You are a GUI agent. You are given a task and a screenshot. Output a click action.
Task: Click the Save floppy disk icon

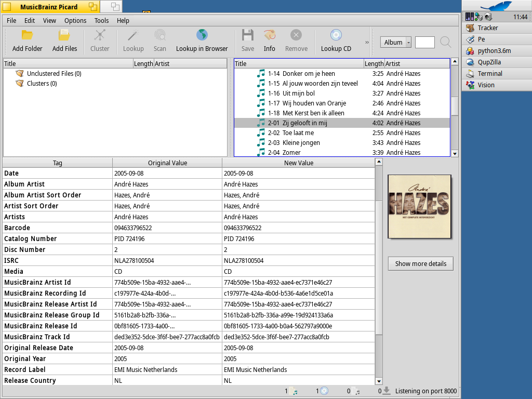(248, 35)
